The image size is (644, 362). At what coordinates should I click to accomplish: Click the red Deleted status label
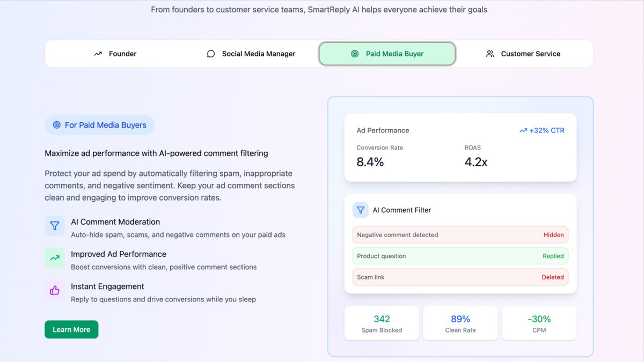pos(553,277)
